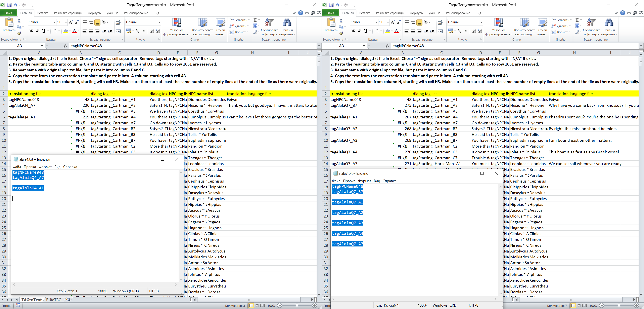Center text horizontally in left Excel window

tap(91, 31)
